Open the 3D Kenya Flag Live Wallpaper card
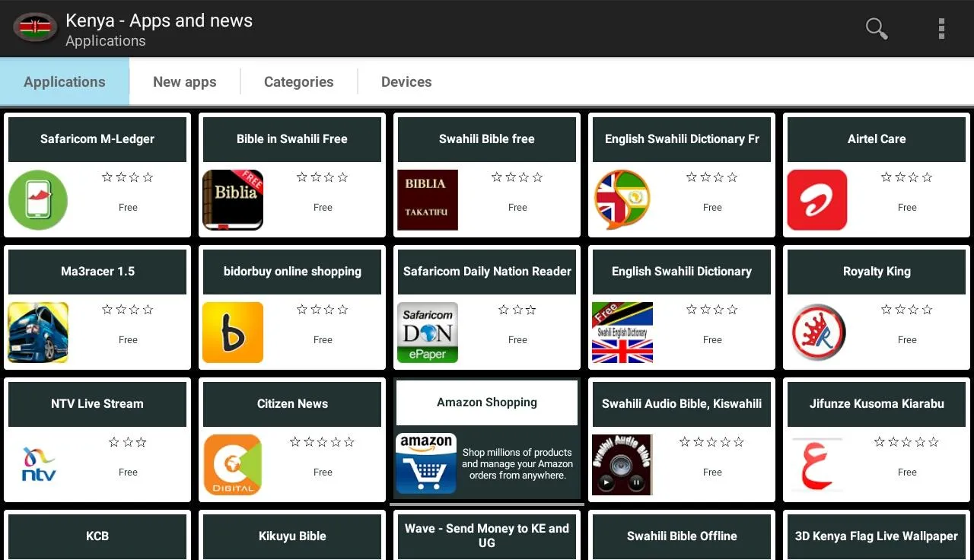This screenshot has width=974, height=560. tap(877, 535)
